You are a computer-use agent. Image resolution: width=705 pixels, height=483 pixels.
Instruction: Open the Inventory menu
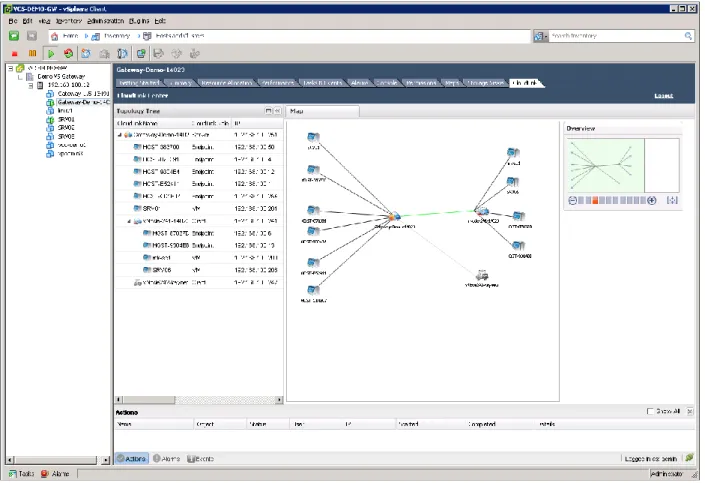pos(68,21)
